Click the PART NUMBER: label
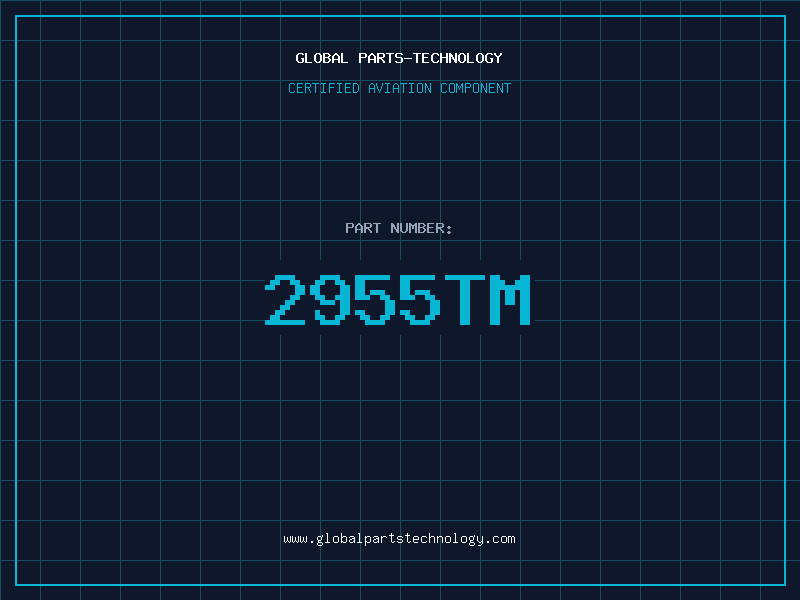Viewport: 800px width, 600px height. coord(399,228)
